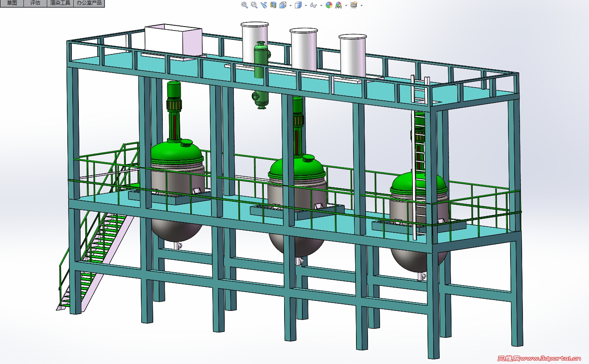Return to the Previous View

click(264, 5)
